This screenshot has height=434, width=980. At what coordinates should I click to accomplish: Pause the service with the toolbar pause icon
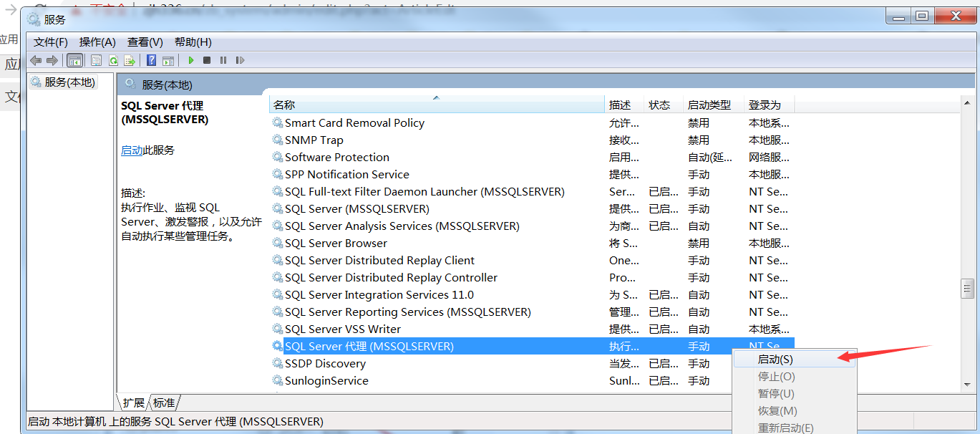(223, 61)
